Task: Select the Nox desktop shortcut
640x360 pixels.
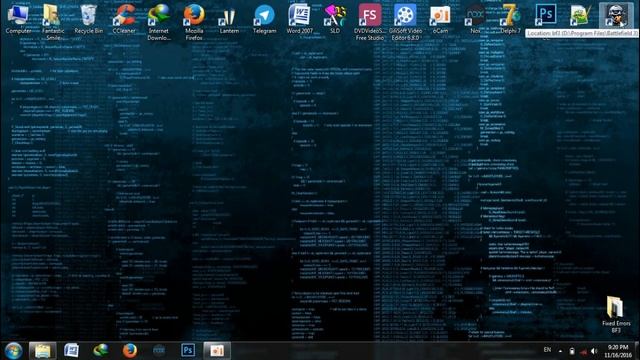Action: point(475,19)
